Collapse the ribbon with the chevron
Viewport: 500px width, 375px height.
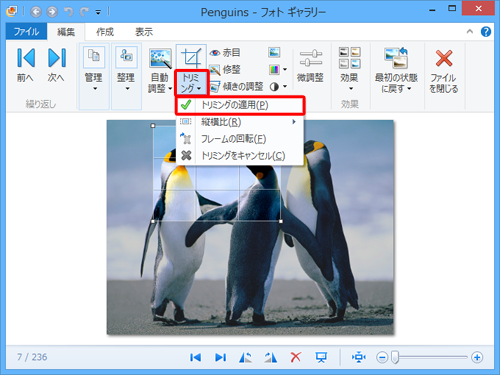pyautogui.click(x=470, y=32)
